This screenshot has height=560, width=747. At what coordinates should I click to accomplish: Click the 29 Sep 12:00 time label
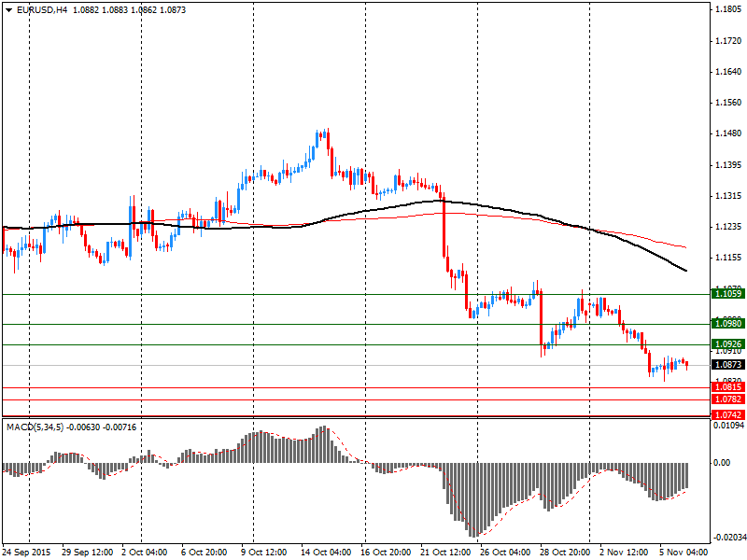87,553
